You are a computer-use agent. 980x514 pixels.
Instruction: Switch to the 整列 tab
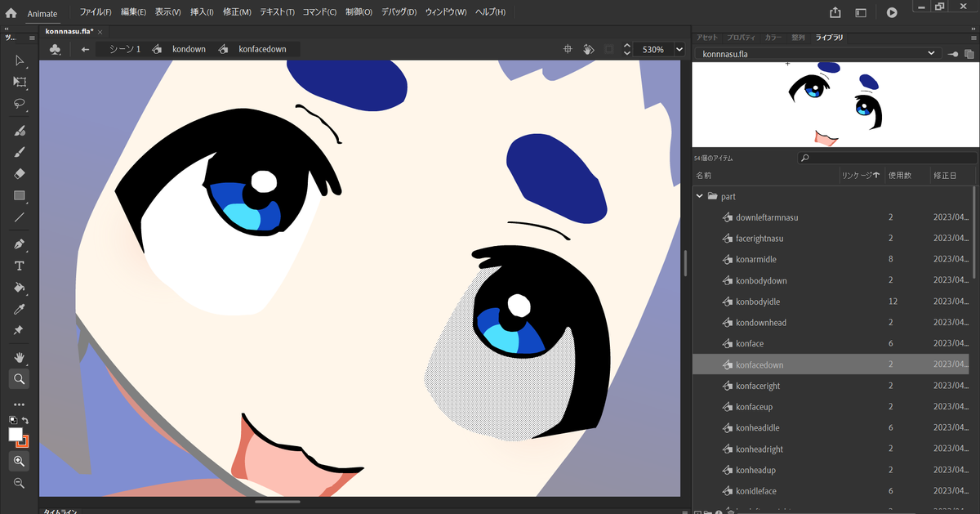click(x=798, y=38)
